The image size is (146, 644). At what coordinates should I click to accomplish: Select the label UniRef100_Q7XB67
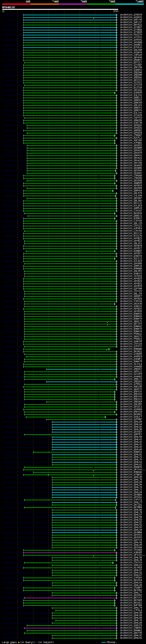[131, 27]
